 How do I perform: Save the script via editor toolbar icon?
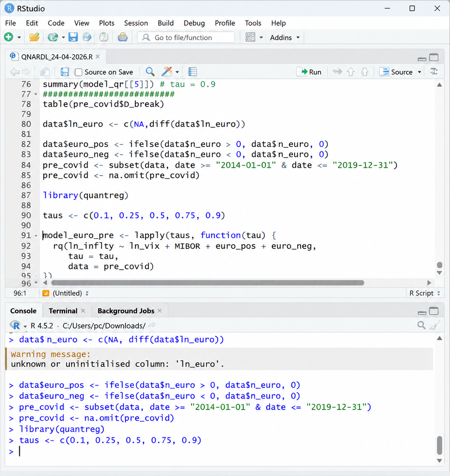pos(65,72)
